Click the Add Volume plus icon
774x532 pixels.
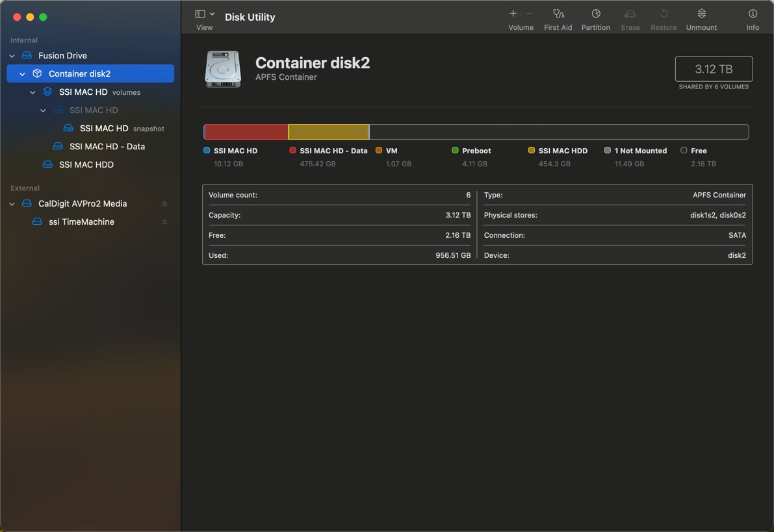(513, 14)
